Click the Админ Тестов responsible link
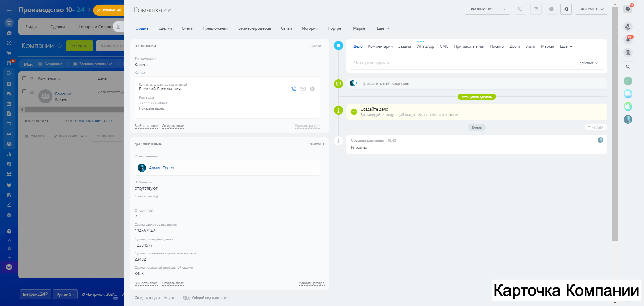This screenshot has height=306, width=644. pyautogui.click(x=162, y=168)
